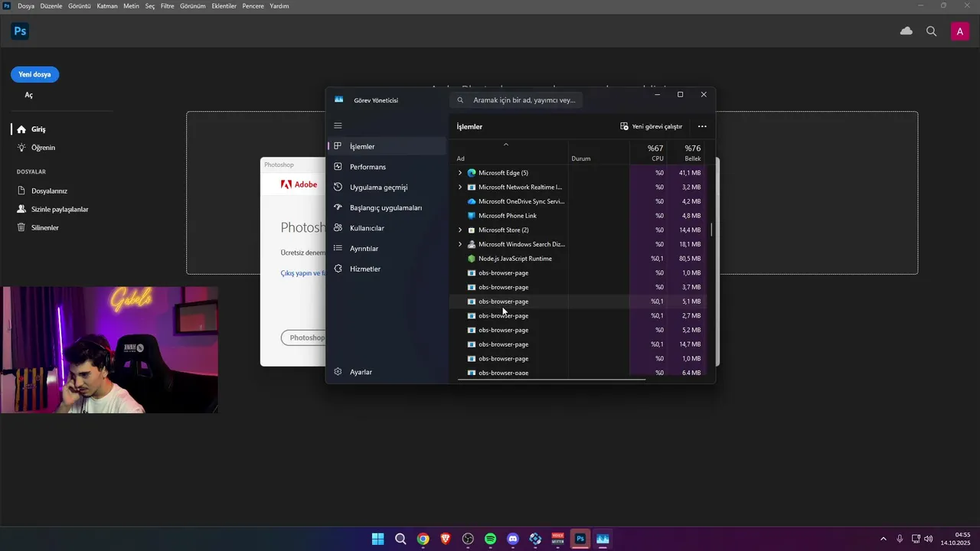980x551 pixels.
Task: Open Sizinle paylaşılanlar in Photoshop sidebar
Action: (x=60, y=209)
